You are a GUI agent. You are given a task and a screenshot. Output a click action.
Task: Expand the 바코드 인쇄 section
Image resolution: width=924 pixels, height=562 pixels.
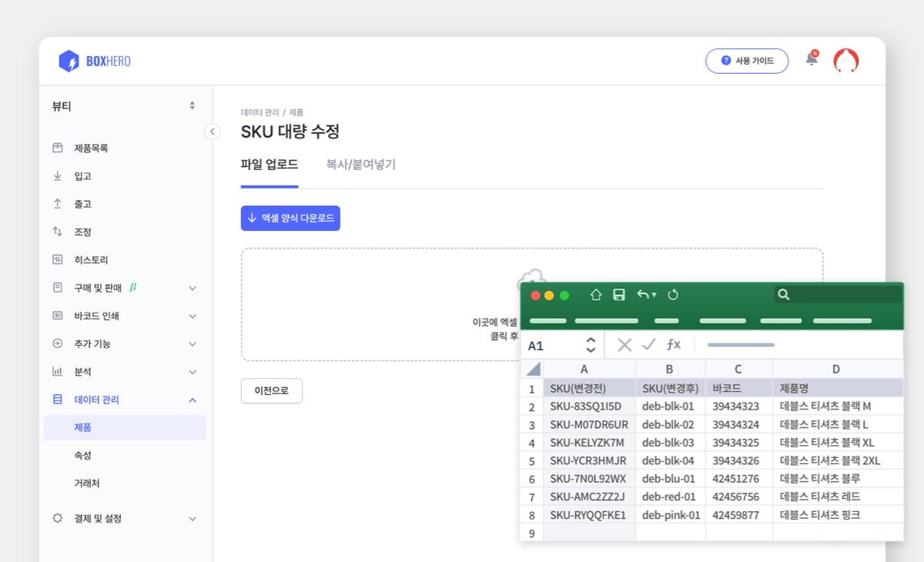[x=125, y=316]
